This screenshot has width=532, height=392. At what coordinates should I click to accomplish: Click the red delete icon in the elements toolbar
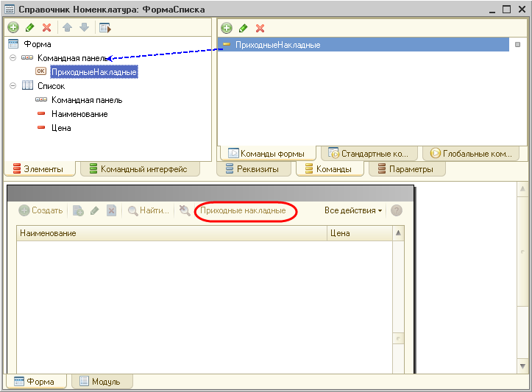tap(47, 28)
